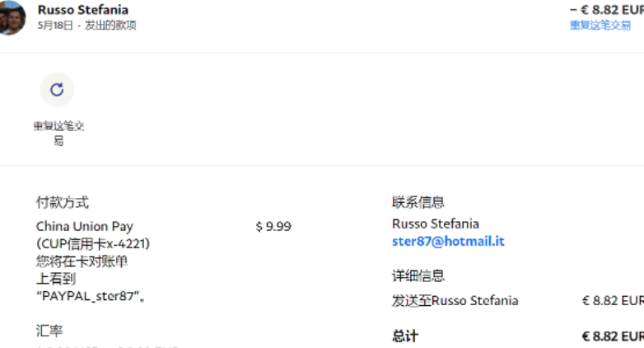This screenshot has width=644, height=348.
Task: Click the CUP信用卡x-4221 card line
Action: click(93, 244)
